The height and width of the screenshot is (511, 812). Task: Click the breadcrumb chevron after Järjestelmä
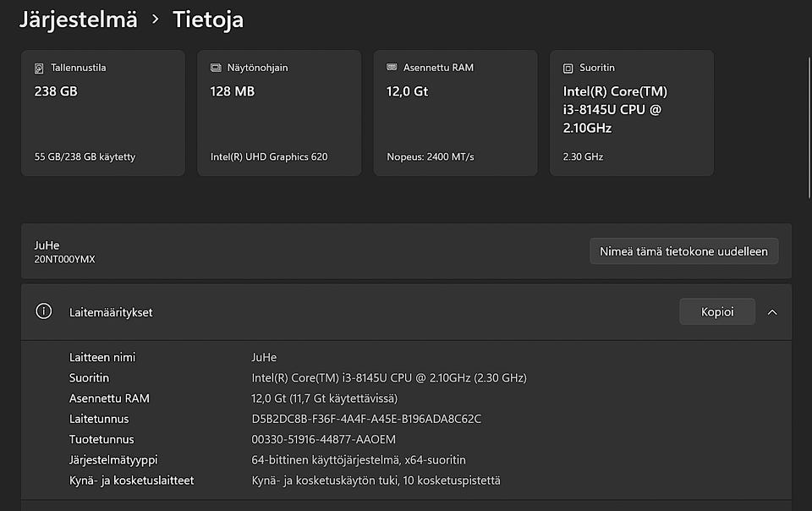[155, 19]
